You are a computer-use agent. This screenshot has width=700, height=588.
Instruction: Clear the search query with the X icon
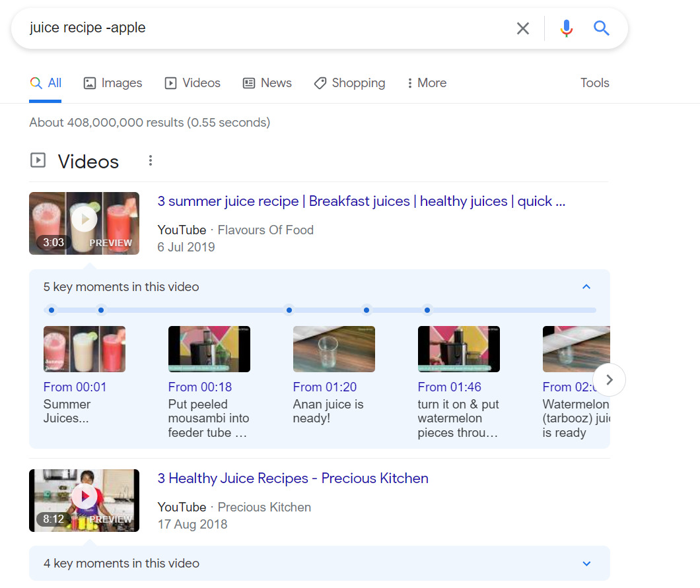coord(523,28)
